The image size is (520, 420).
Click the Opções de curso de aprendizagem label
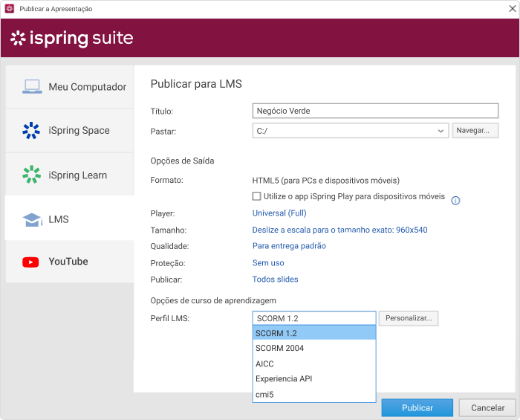click(x=213, y=300)
